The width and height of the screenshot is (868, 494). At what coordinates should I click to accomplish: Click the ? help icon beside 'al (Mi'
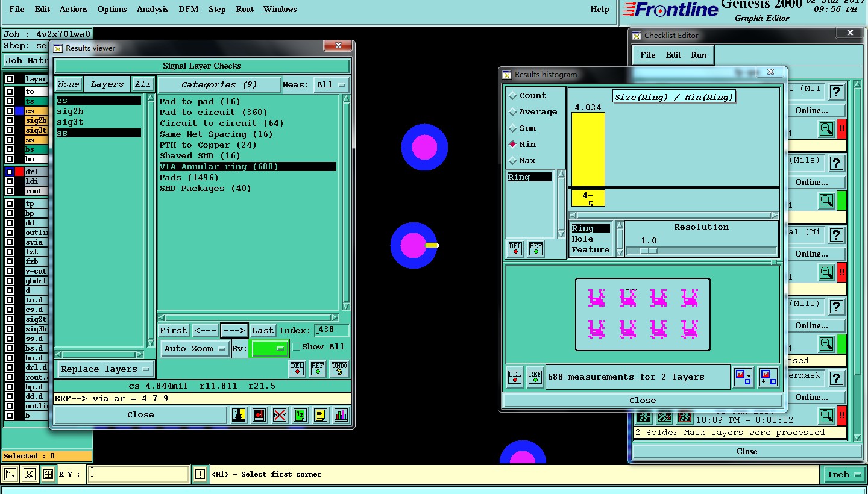pos(836,235)
